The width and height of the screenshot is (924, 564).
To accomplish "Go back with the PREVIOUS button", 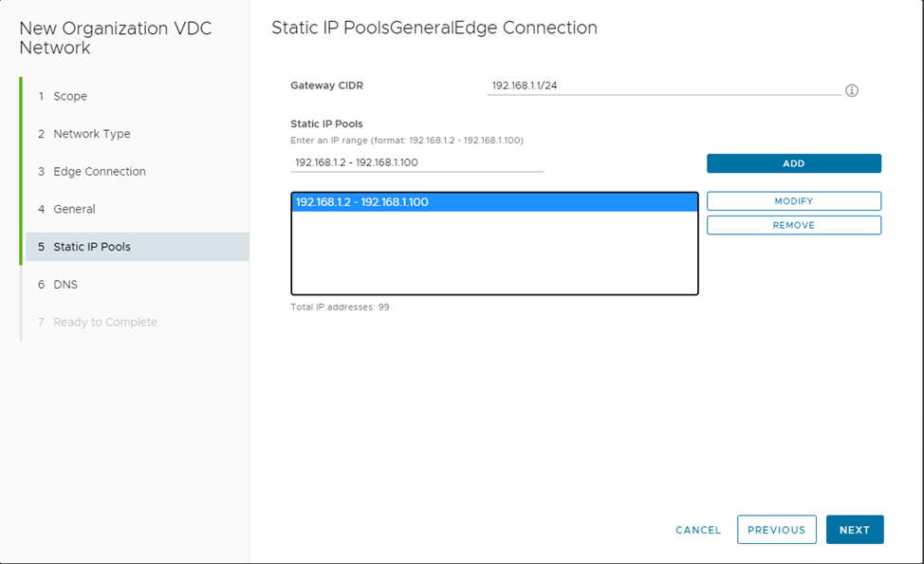I will [776, 530].
